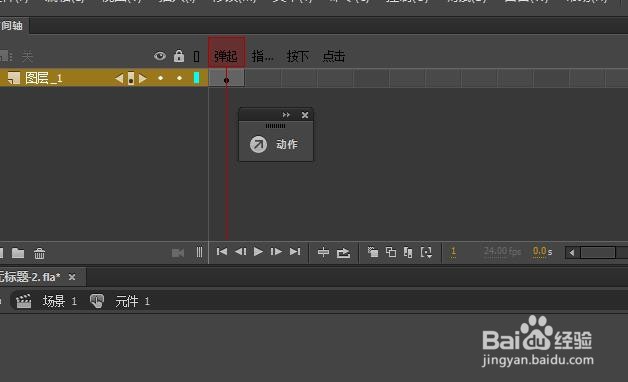Go to next keyframe arrow on 图层_1
Image resolution: width=628 pixels, height=382 pixels.
143,78
